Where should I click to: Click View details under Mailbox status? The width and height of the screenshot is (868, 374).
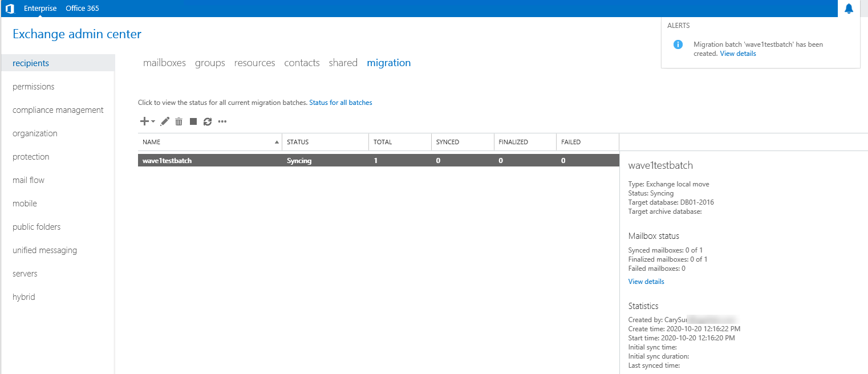(x=646, y=282)
